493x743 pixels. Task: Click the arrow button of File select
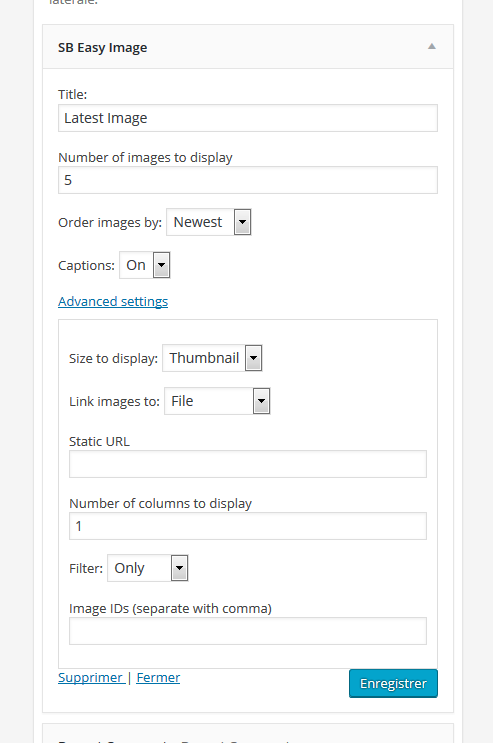pyautogui.click(x=262, y=401)
